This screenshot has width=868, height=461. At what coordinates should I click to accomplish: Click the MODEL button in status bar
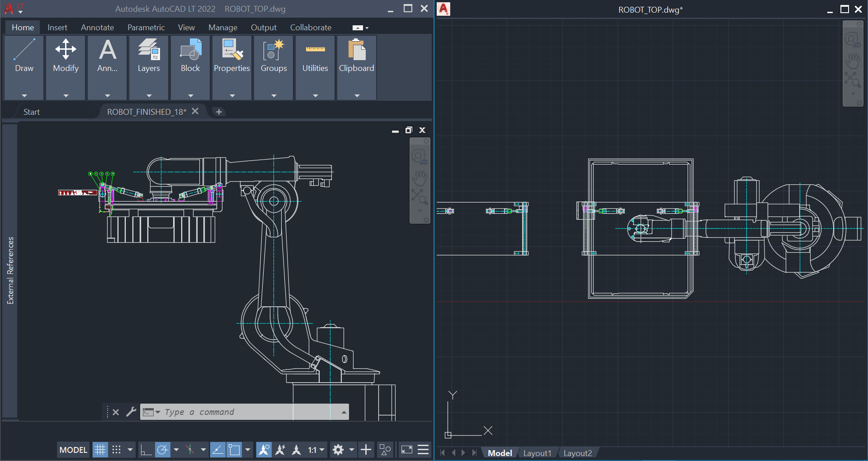[x=72, y=449]
